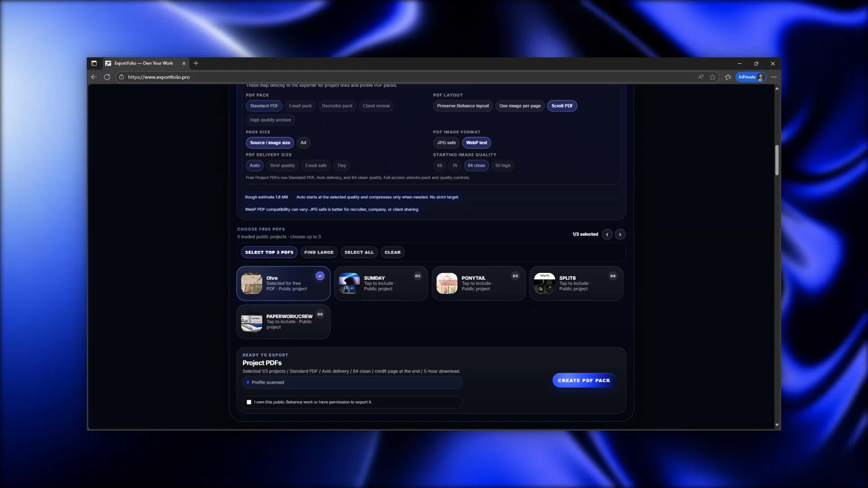Click CREATE PDF PACK button
This screenshot has width=868, height=488.
(x=584, y=380)
